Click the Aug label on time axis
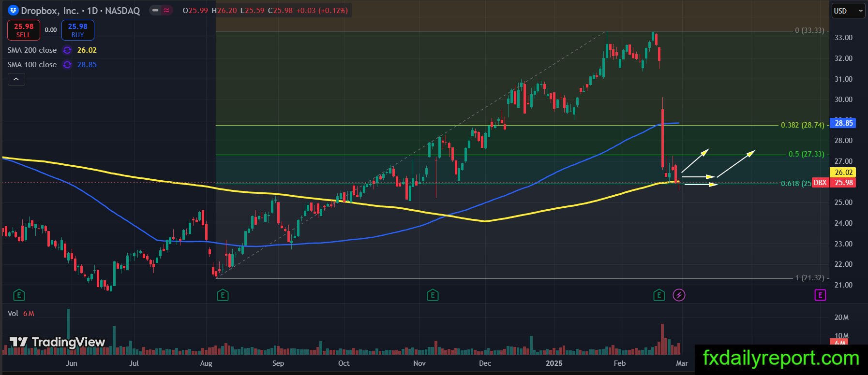Screen dimensions: 868x375 tap(206, 363)
